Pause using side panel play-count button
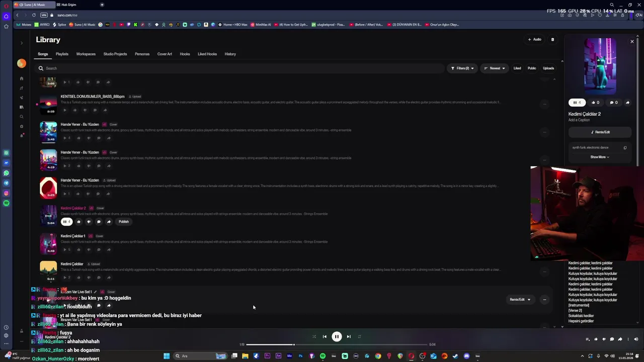644x362 pixels. pyautogui.click(x=577, y=103)
